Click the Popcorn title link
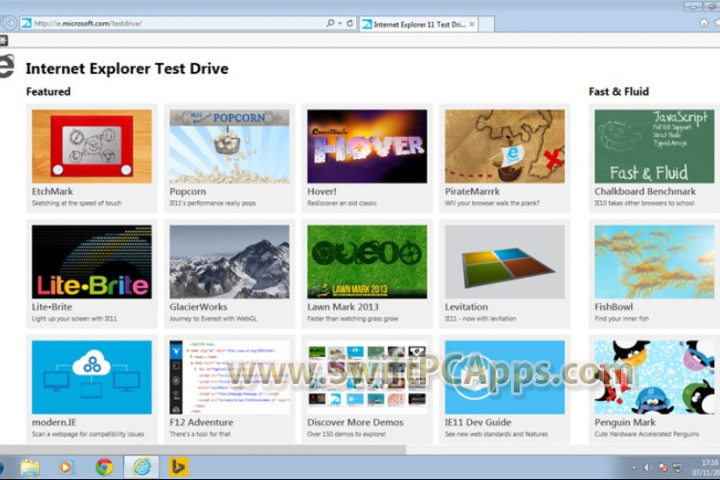The height and width of the screenshot is (480, 720). [188, 191]
